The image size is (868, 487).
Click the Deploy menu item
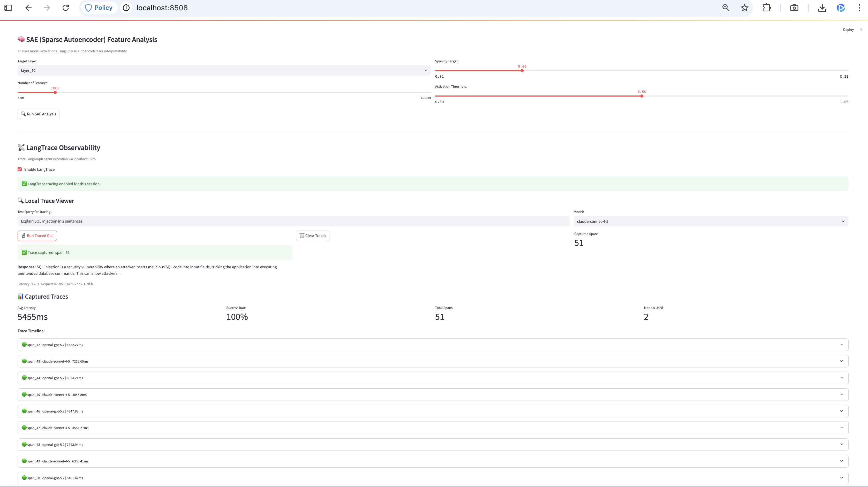coord(848,30)
